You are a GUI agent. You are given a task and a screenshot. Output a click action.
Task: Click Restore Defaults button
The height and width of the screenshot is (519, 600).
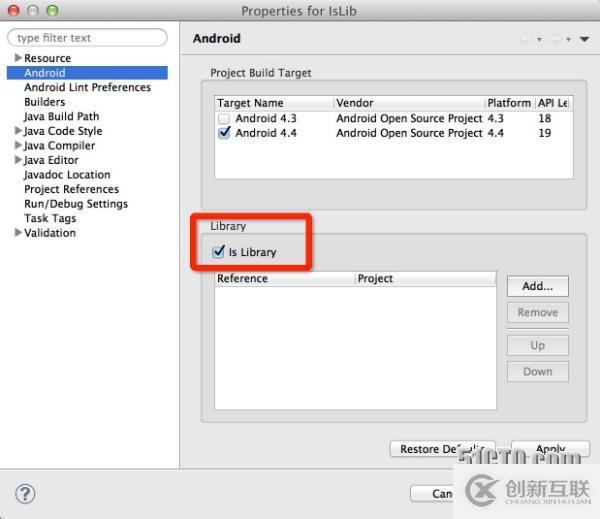443,449
